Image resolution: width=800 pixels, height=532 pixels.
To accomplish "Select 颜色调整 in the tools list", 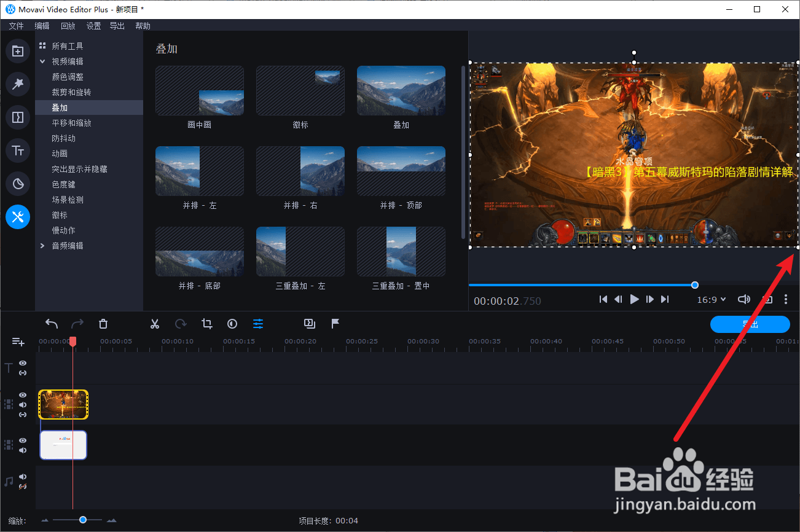I will coord(68,77).
